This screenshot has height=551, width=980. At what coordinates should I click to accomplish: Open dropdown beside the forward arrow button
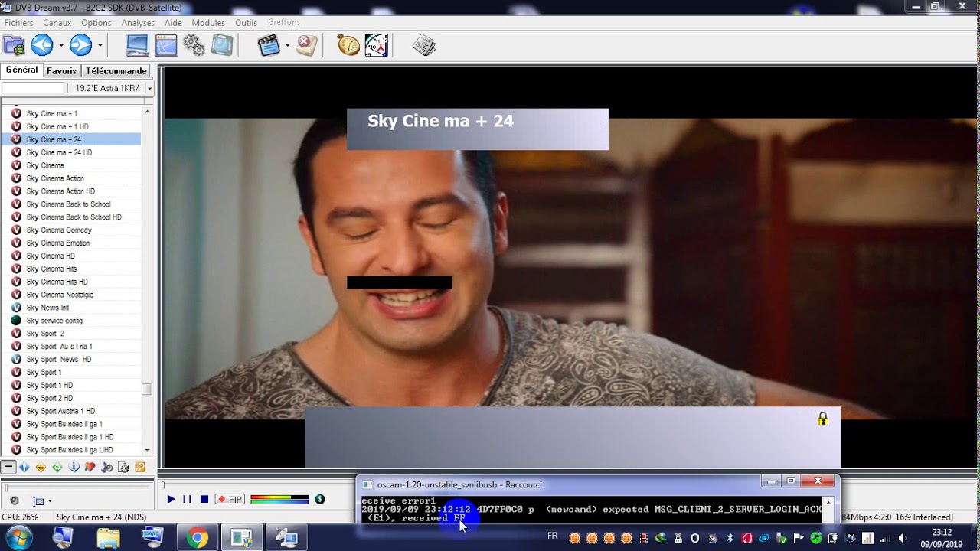coord(100,46)
